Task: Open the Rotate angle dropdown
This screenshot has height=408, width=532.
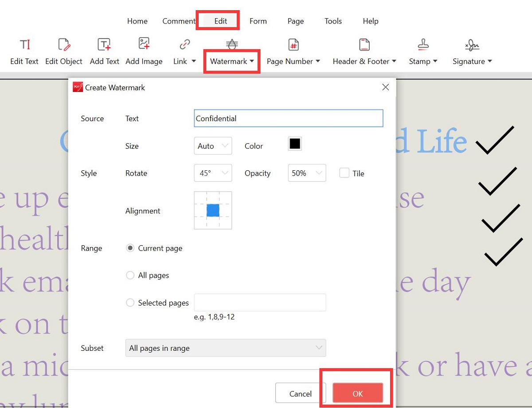Action: pyautogui.click(x=213, y=173)
